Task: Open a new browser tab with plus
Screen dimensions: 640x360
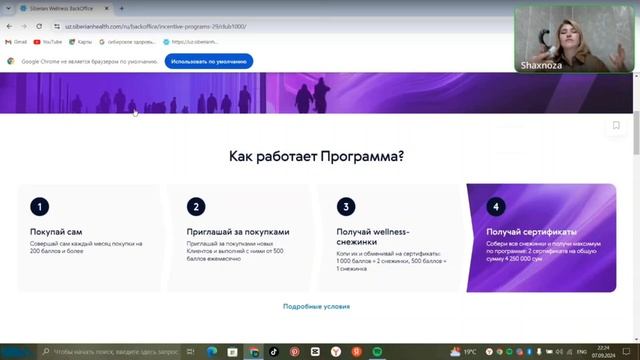Action: 122,8
